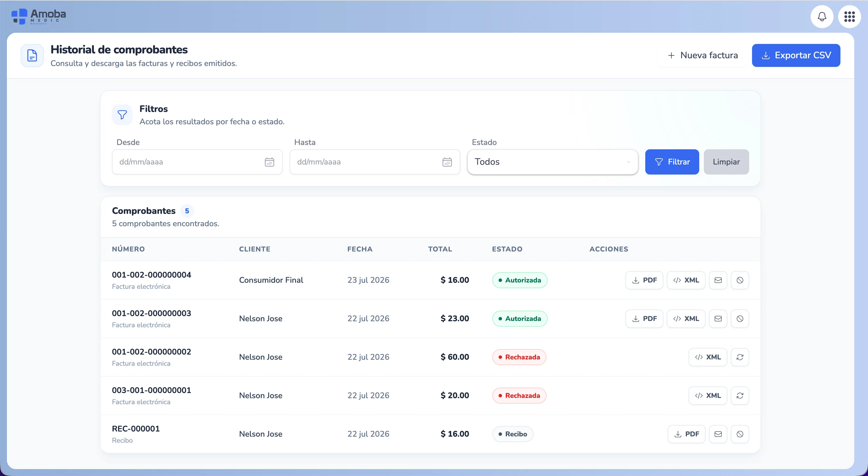This screenshot has width=868, height=476.
Task: Email receipt REC-000001
Action: click(718, 434)
